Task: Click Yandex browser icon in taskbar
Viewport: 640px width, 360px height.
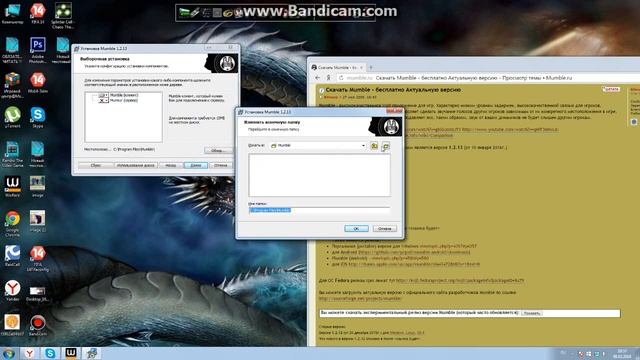Action: click(29, 353)
